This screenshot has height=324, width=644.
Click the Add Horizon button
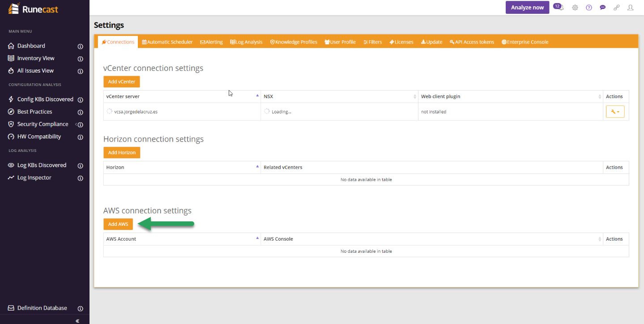click(122, 152)
